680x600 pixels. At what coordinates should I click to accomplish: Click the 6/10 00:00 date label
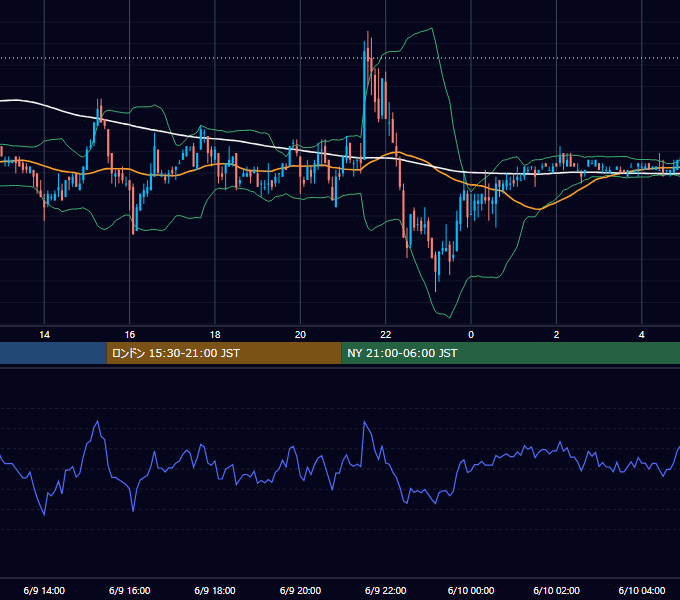[471, 590]
